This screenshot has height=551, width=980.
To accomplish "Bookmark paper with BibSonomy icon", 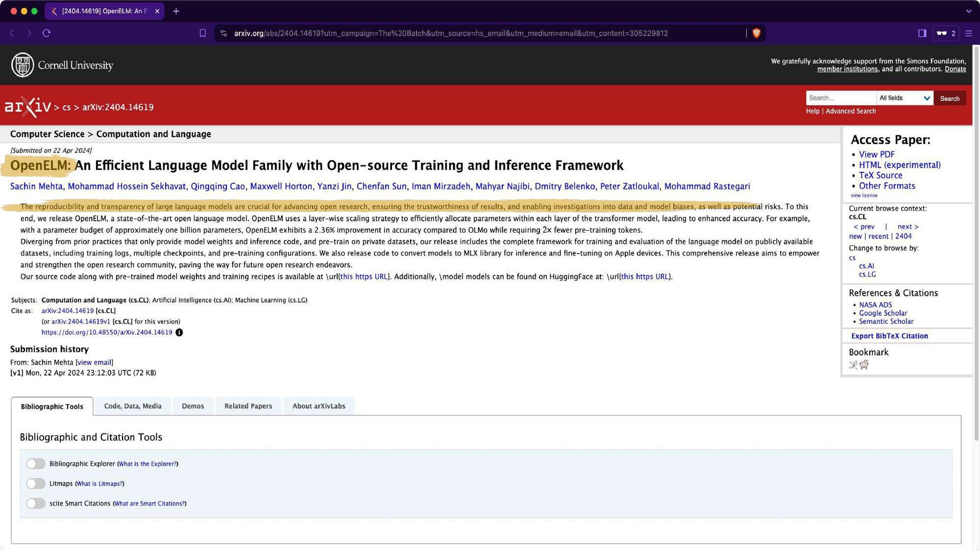I will (x=853, y=365).
